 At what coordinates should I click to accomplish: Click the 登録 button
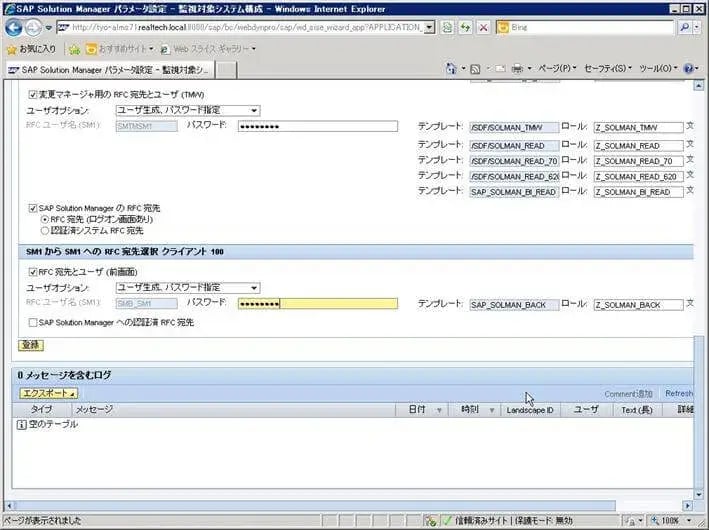coord(31,345)
